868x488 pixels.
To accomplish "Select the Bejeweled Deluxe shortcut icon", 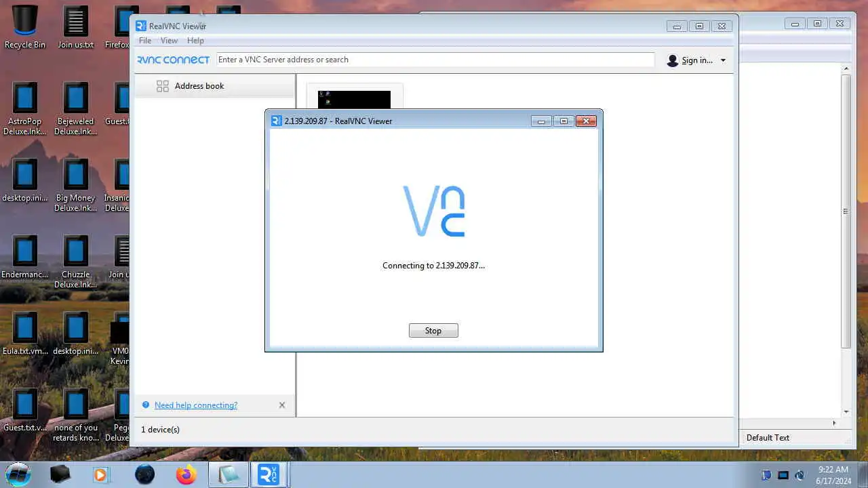I will 76,108.
